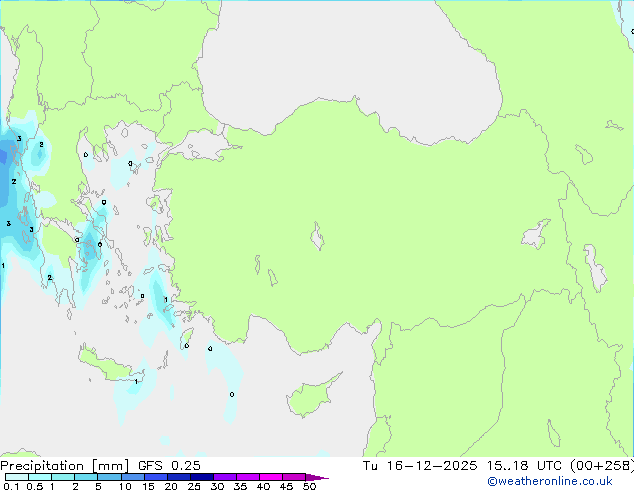Click the 1–2 mm legend swatch

point(63,477)
